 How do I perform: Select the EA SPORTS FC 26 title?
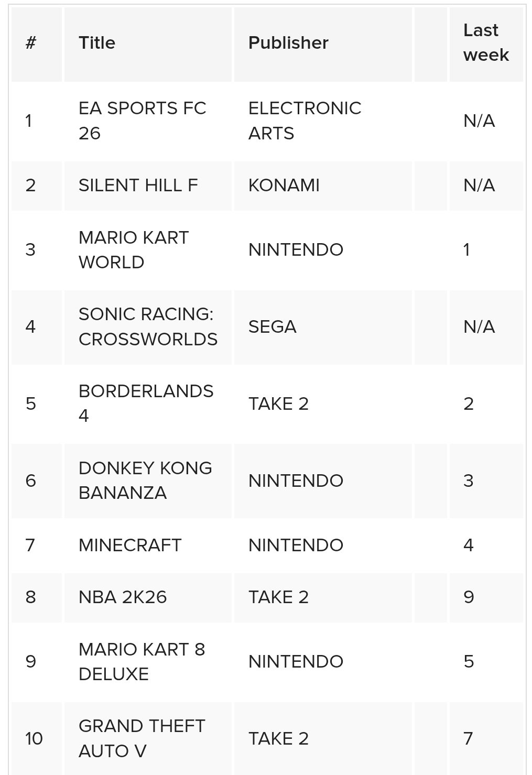(x=142, y=121)
